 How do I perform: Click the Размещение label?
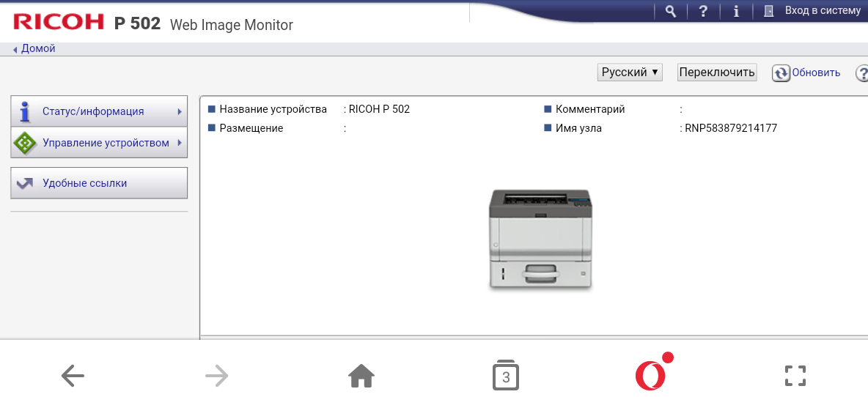251,128
